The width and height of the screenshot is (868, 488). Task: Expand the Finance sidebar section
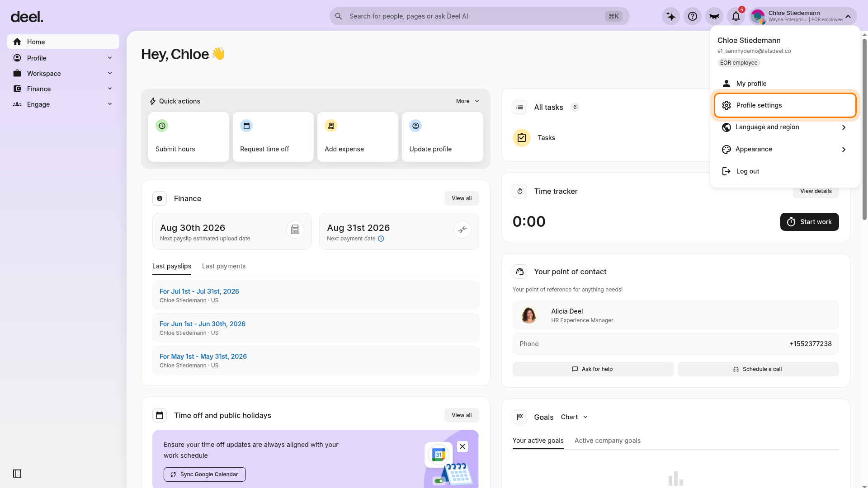(x=63, y=89)
